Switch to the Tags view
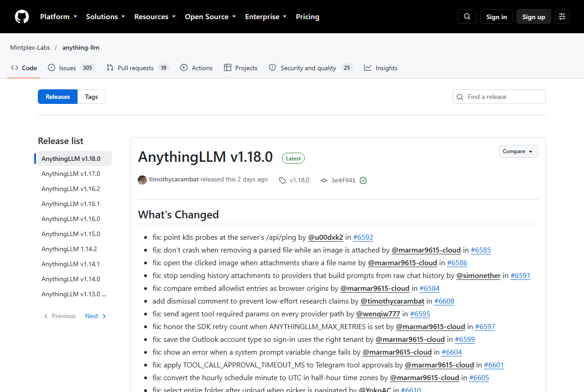This screenshot has width=584, height=392. tap(91, 97)
